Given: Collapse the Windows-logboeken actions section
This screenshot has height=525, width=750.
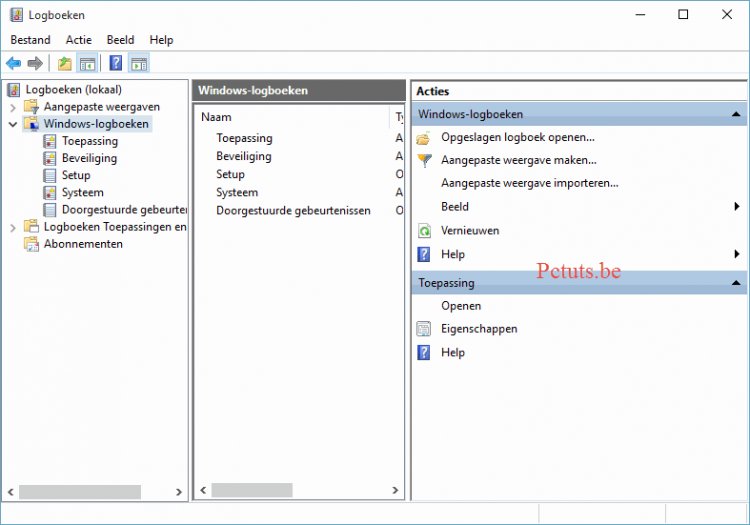Looking at the screenshot, I should (x=736, y=114).
